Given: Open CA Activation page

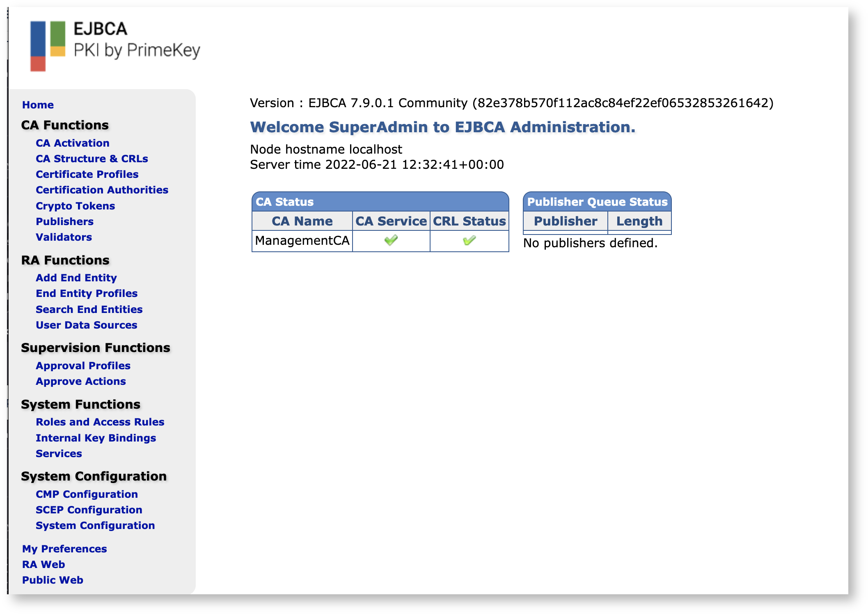Looking at the screenshot, I should tap(72, 143).
